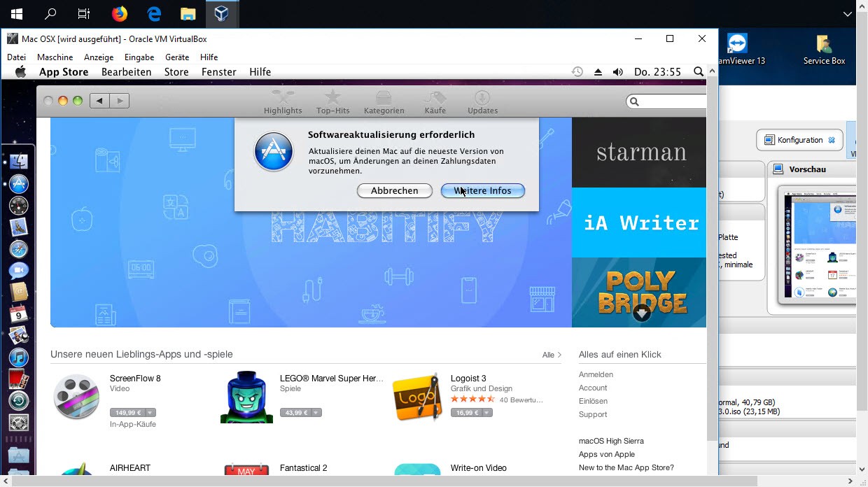Open Finder from the Mac dock
Image resolution: width=868 pixels, height=487 pixels.
point(18,162)
